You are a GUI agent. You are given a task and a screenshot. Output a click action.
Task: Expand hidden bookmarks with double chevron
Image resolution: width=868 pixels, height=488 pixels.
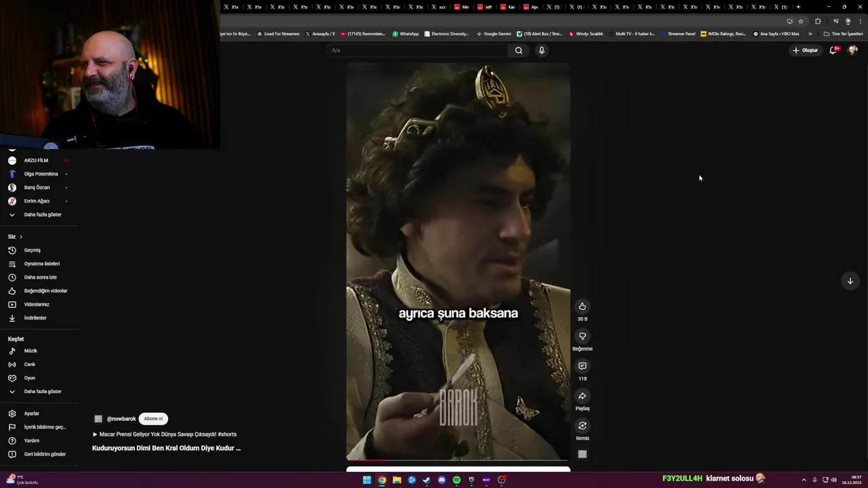click(x=810, y=34)
